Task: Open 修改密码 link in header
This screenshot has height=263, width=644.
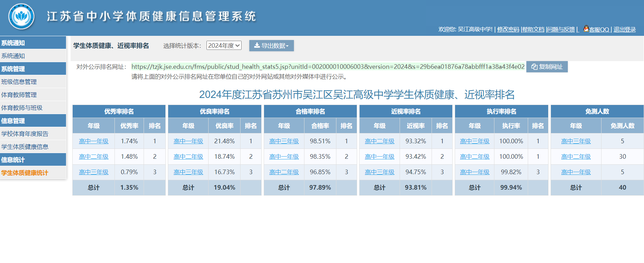Action: pos(508,29)
